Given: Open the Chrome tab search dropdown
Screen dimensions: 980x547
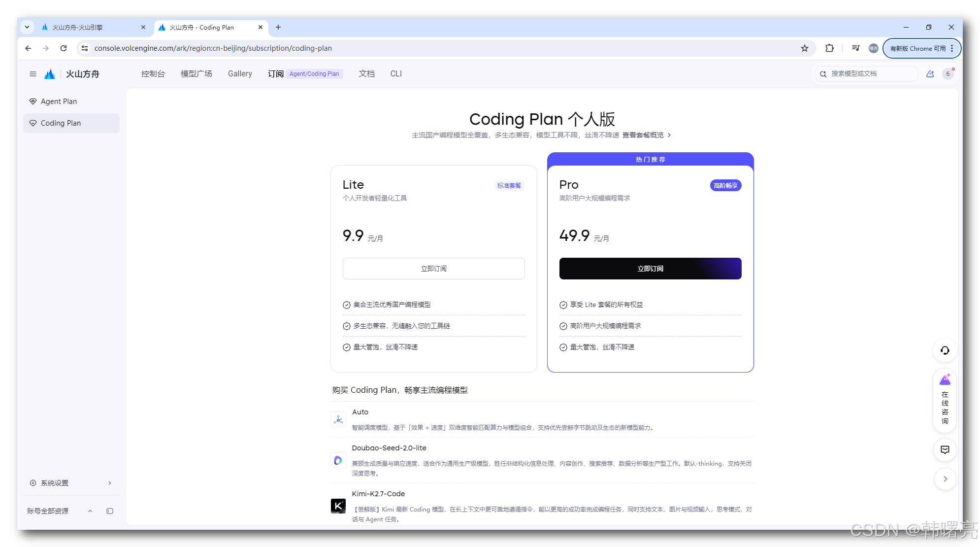Looking at the screenshot, I should pyautogui.click(x=27, y=27).
